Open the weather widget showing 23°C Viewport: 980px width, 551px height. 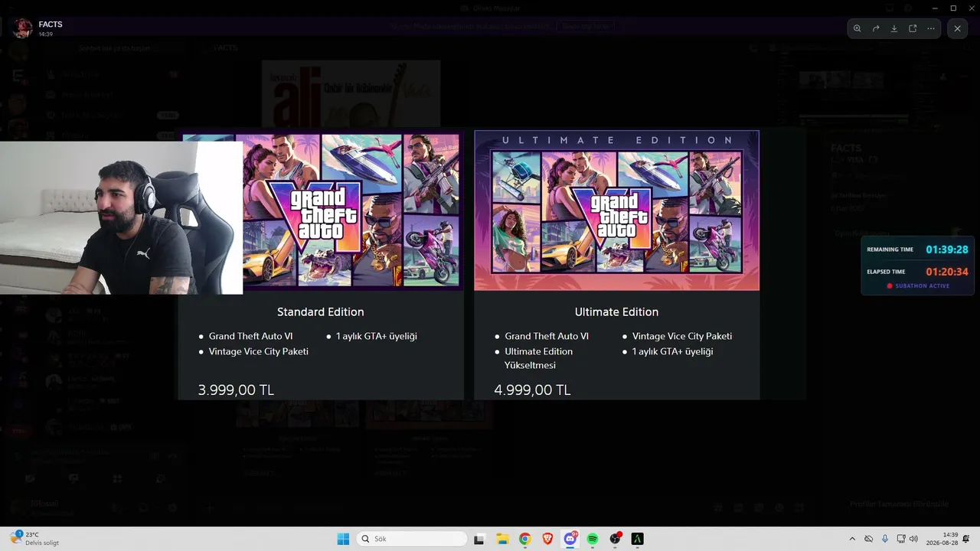click(x=36, y=539)
